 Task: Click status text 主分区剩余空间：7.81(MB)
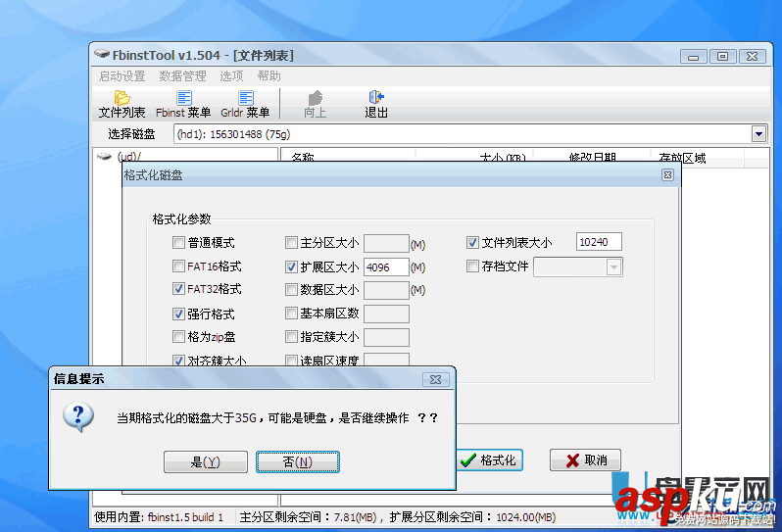tap(308, 517)
